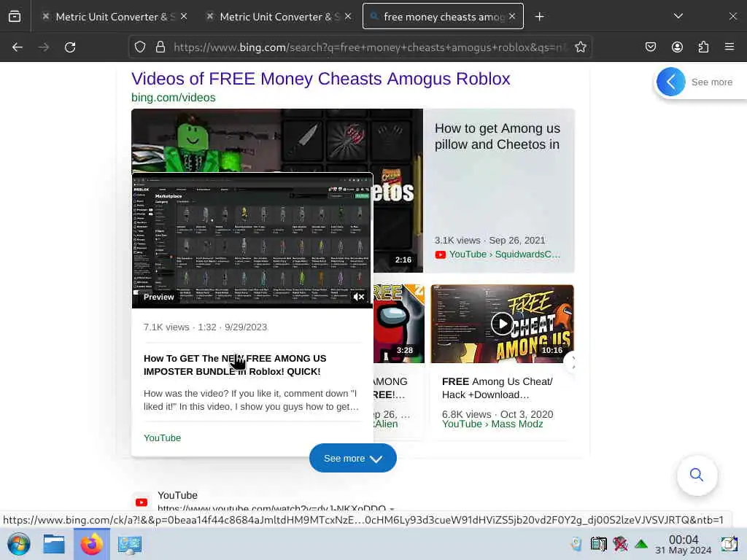Reload the page with the refresh icon
The height and width of the screenshot is (560, 747).
point(70,47)
